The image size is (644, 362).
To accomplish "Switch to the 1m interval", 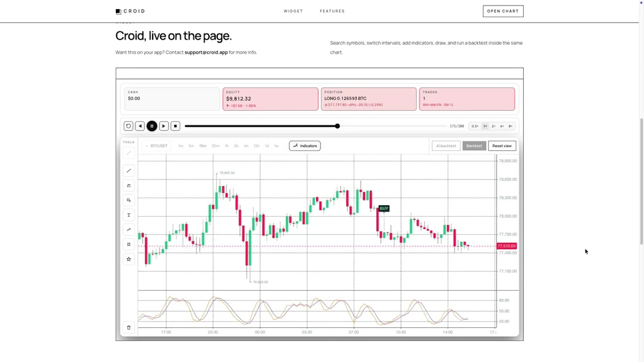I will [181, 146].
